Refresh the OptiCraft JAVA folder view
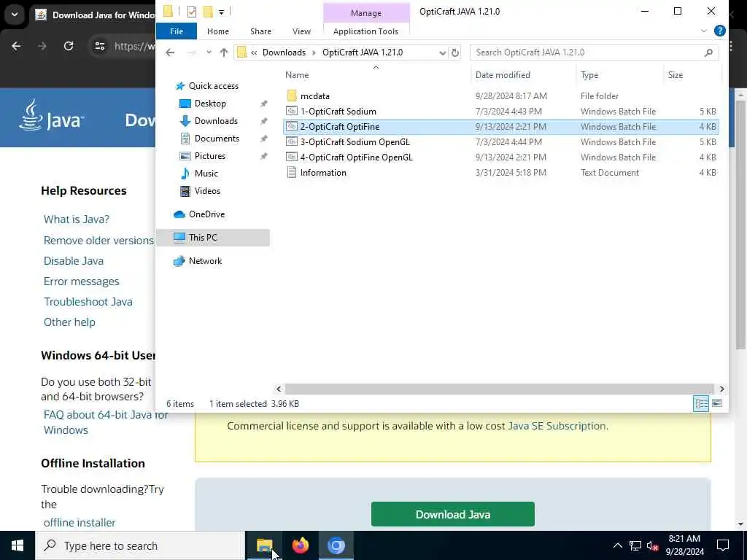Image resolution: width=747 pixels, height=560 pixels. (455, 52)
